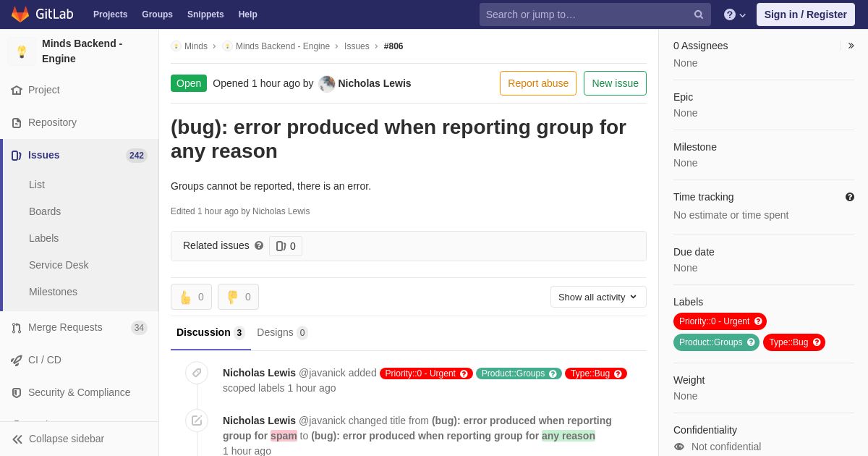Open Minds Backend - Engine breadcrumb link

283,46
